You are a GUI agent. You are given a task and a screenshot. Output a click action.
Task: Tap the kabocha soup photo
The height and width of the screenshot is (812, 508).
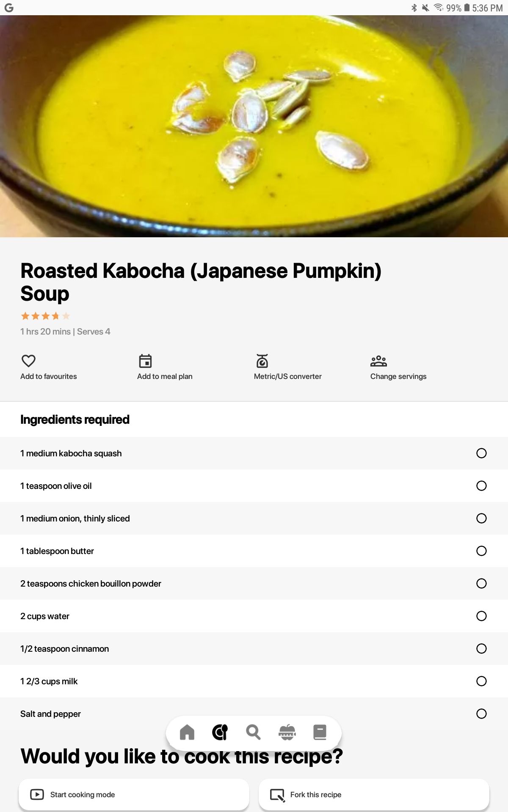click(254, 126)
